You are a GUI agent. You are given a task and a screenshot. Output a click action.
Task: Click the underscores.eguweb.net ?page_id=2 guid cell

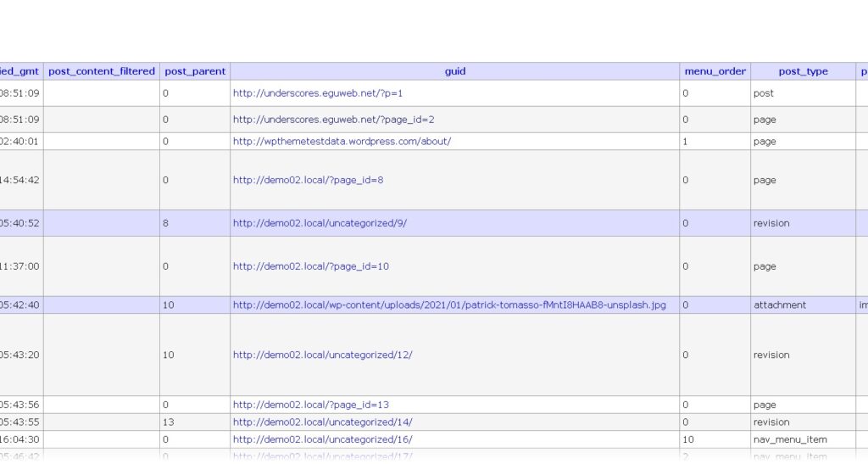pyautogui.click(x=333, y=120)
